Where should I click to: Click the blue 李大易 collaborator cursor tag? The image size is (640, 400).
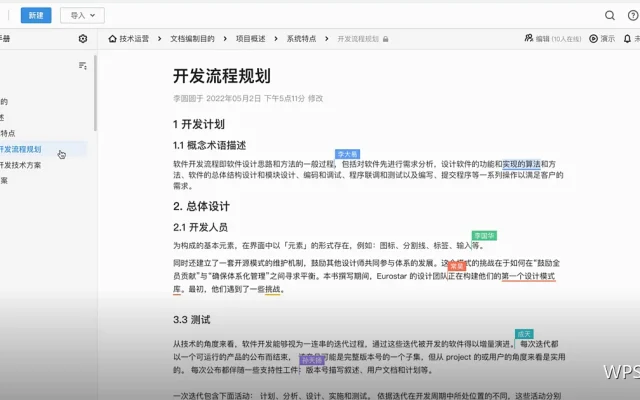[347, 154]
